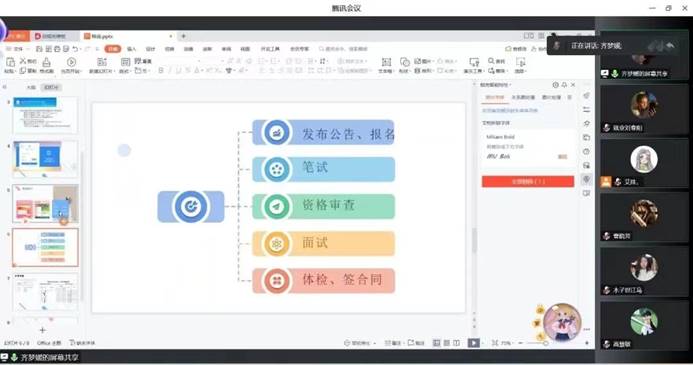The image size is (693, 365).
Task: Add a slide with plus button below thumbnails
Action: coord(42,330)
